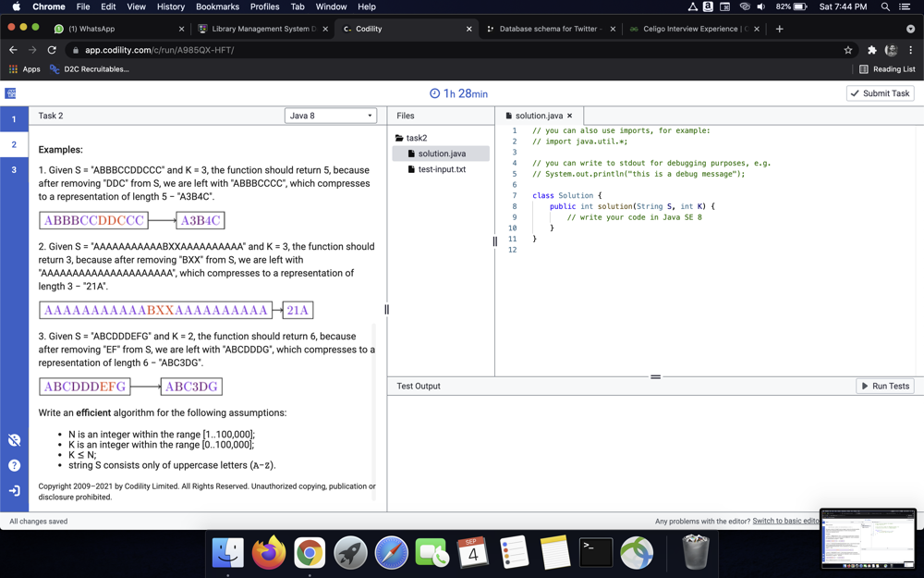Open the Calendar icon showing 4
The height and width of the screenshot is (578, 924).
[472, 553]
